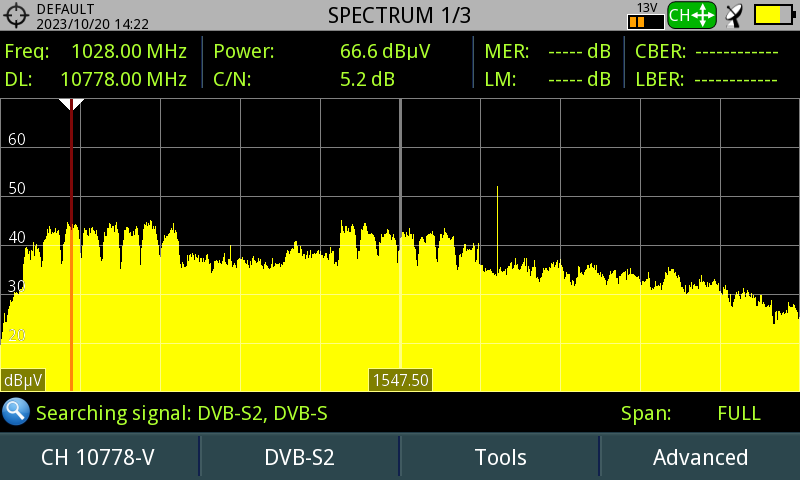Screen dimensions: 800x480
Task: Tap the DEFAULT installation name
Action: (65, 9)
